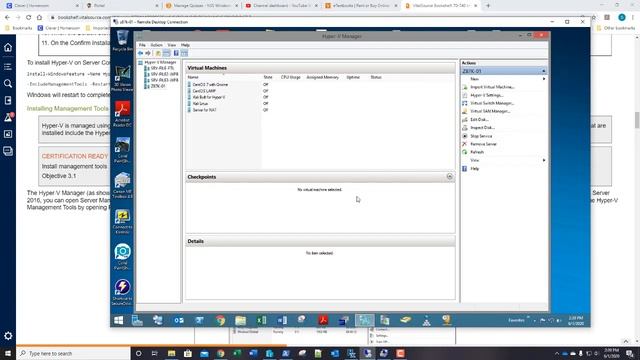Expand the New submenu in Actions pane
The image size is (640, 360).
(x=504, y=79)
